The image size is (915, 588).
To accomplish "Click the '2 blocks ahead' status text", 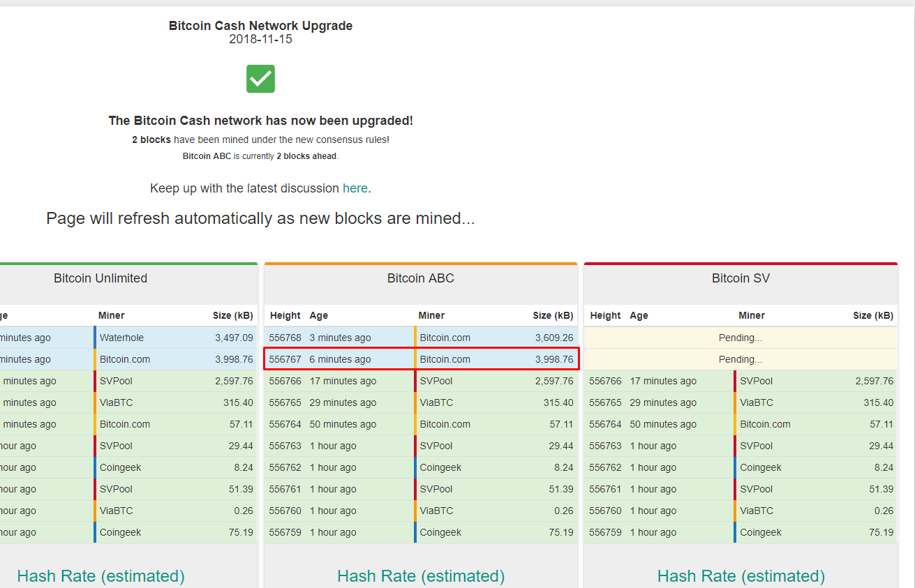I will pos(308,156).
